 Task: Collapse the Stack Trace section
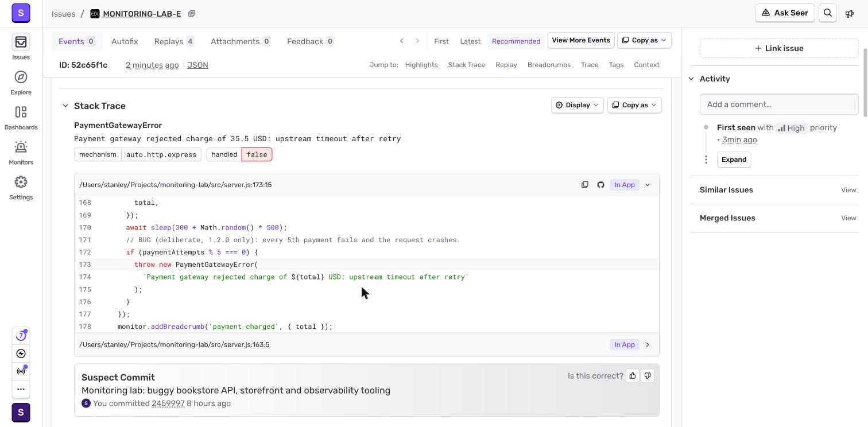pyautogui.click(x=65, y=106)
